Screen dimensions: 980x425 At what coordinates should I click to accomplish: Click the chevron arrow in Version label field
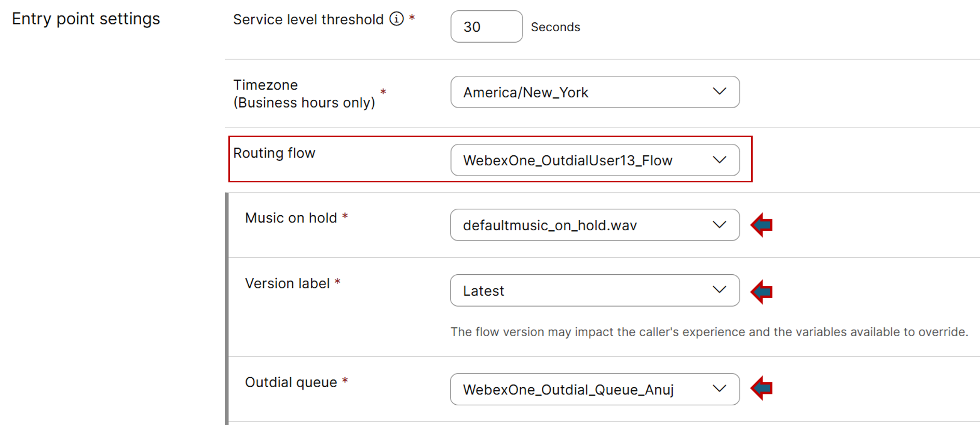click(x=719, y=290)
